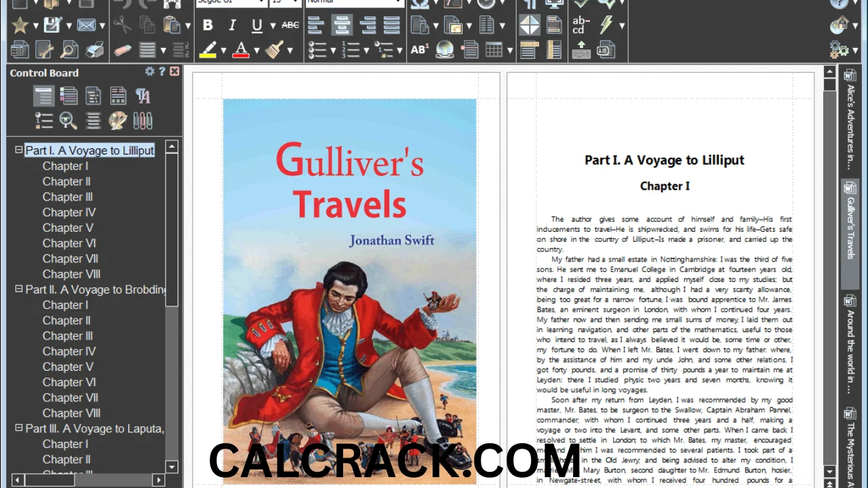Click the Control Board magnifier search icon
Image resolution: width=868 pixels, height=488 pixels.
coord(68,121)
